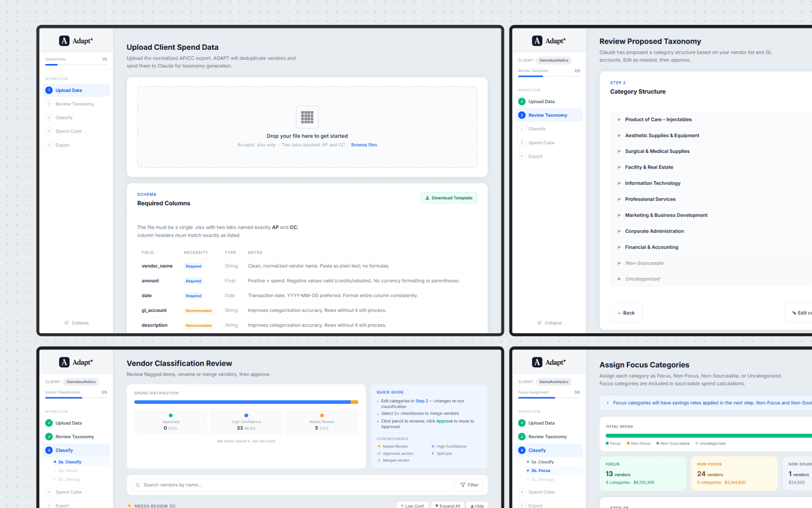
Task: Click Adapt logo in Upload Client Spend Data panel
Action: 76,41
